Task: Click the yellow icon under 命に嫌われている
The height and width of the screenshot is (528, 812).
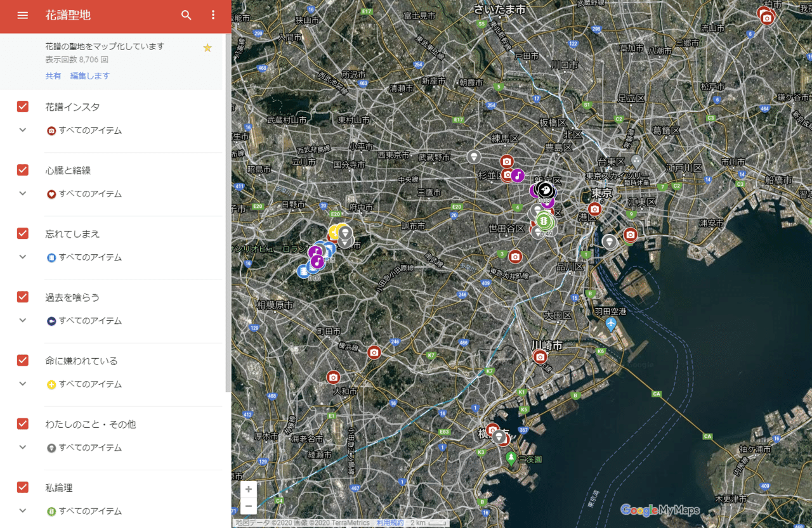Action: click(x=51, y=384)
